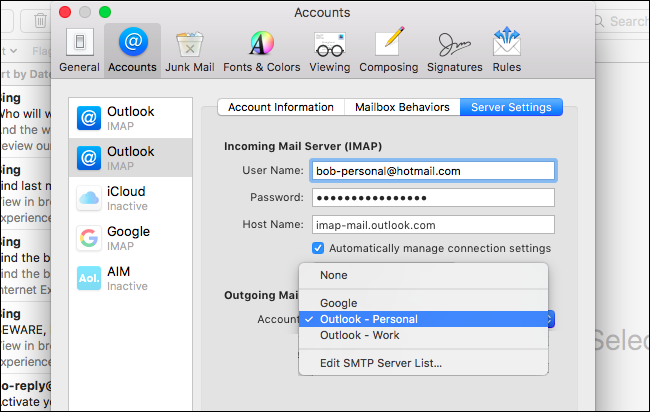Open Sort by Date menu in Mail window
Viewport: 650px width, 412px height.
(x=25, y=74)
